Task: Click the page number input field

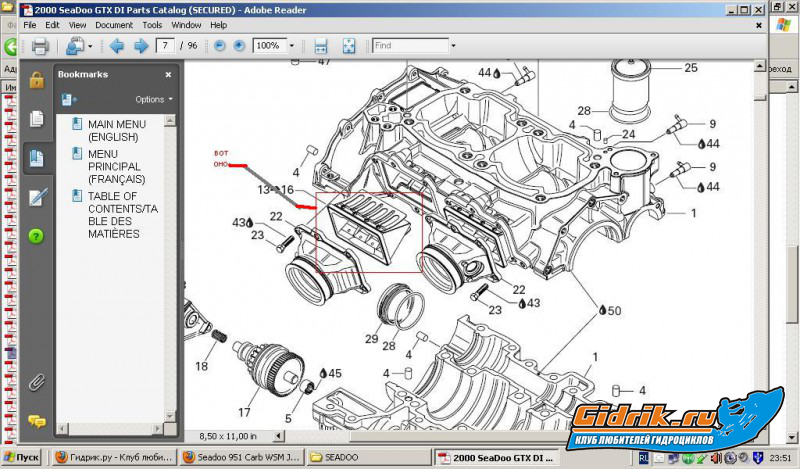Action: pos(163,46)
